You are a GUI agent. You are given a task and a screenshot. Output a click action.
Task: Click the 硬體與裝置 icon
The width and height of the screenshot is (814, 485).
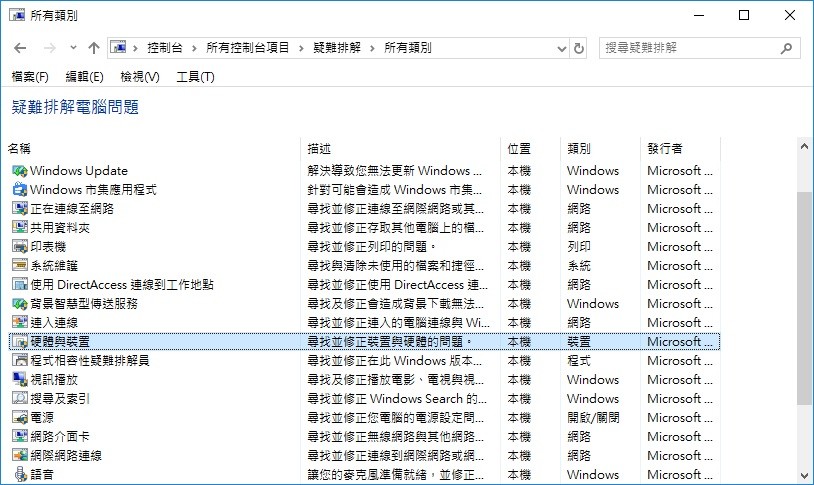[20, 342]
